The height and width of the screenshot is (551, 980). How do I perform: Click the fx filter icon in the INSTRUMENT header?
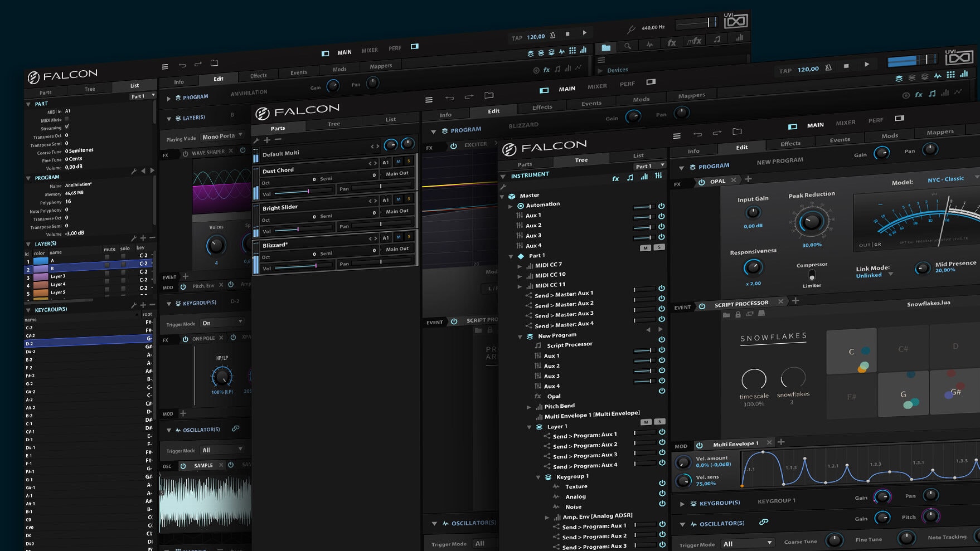click(x=615, y=178)
